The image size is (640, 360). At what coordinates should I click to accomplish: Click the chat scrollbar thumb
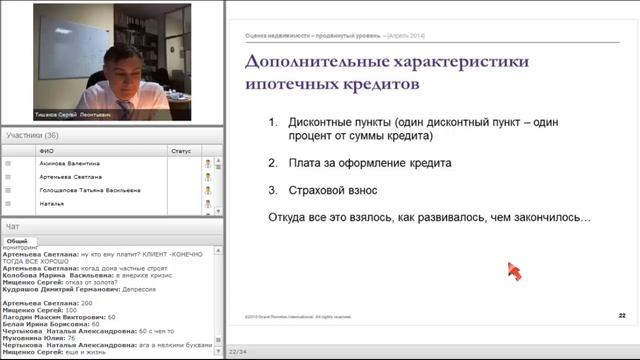coord(218,340)
